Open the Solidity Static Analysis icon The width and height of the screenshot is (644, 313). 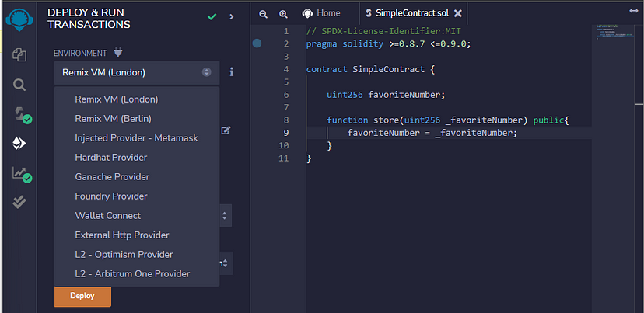click(23, 174)
